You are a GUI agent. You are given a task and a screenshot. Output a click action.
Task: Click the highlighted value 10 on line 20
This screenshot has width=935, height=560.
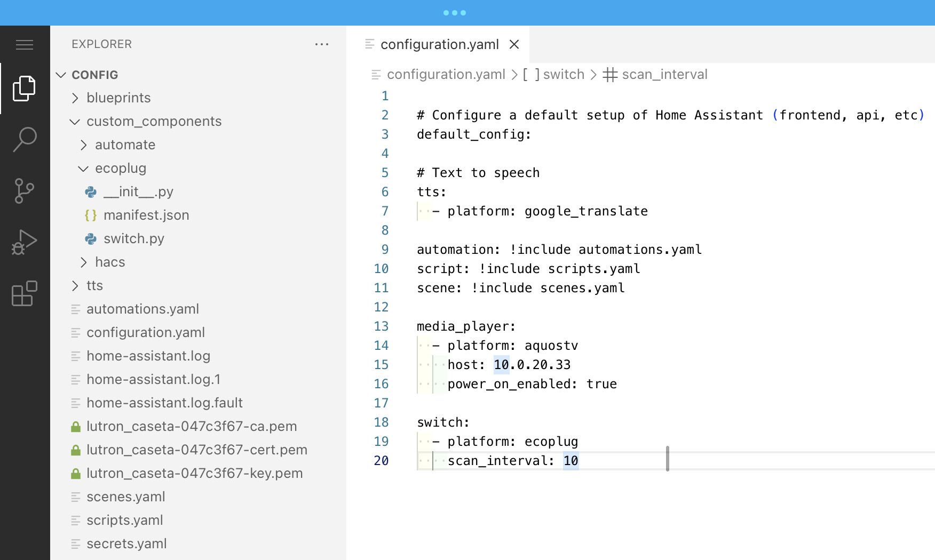pos(571,460)
